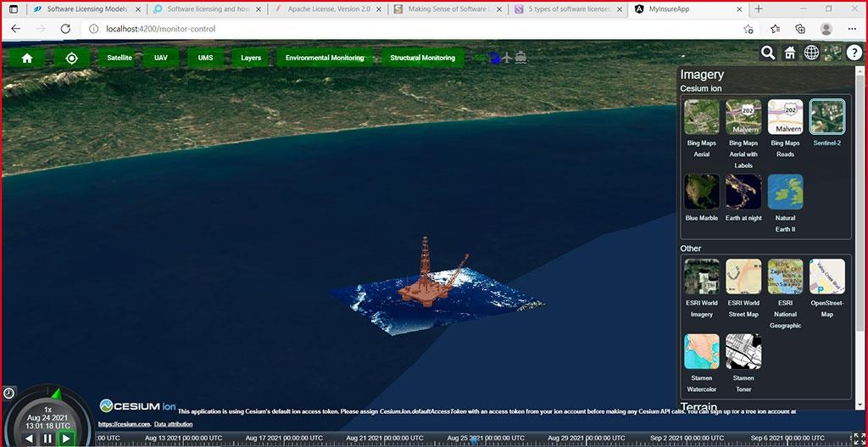Image resolution: width=868 pixels, height=447 pixels.
Task: Open the browser Favorites list
Action: pos(775,29)
